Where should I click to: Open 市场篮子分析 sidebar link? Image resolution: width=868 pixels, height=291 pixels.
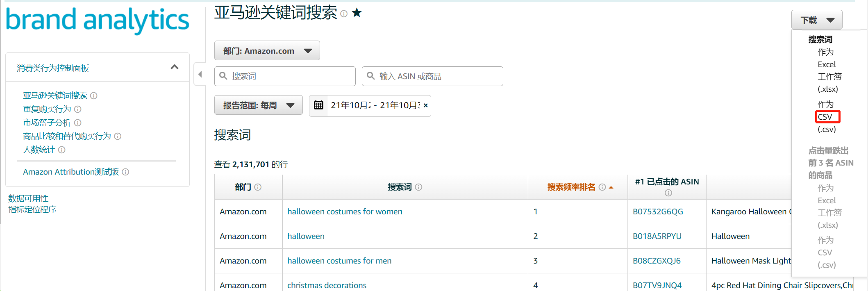click(47, 123)
